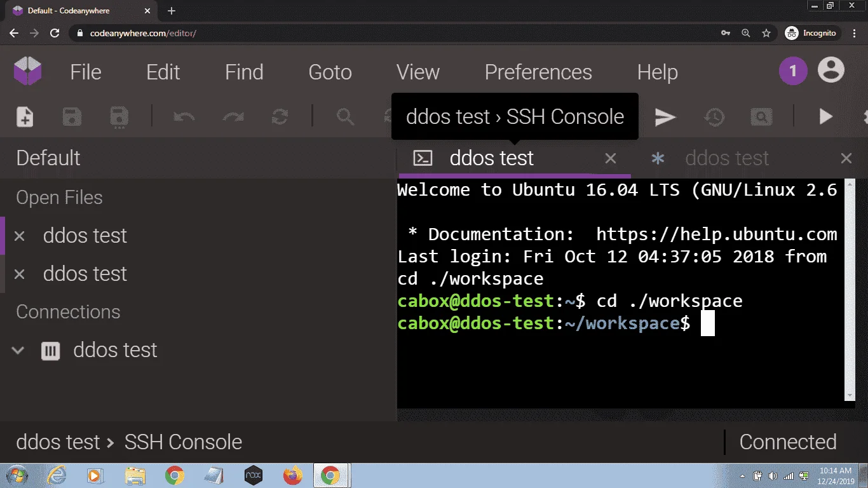Close first ddos test in Open Files
Image resolution: width=868 pixels, height=488 pixels.
[19, 236]
